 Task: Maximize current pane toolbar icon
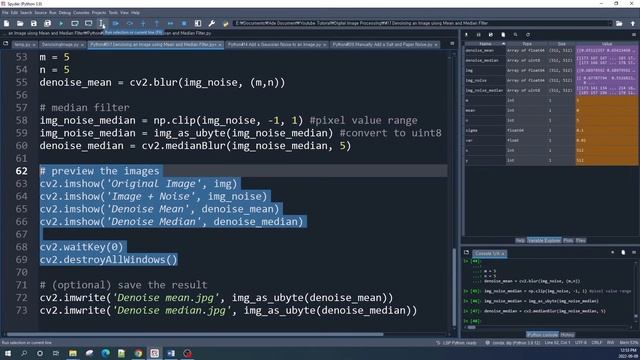(198, 24)
